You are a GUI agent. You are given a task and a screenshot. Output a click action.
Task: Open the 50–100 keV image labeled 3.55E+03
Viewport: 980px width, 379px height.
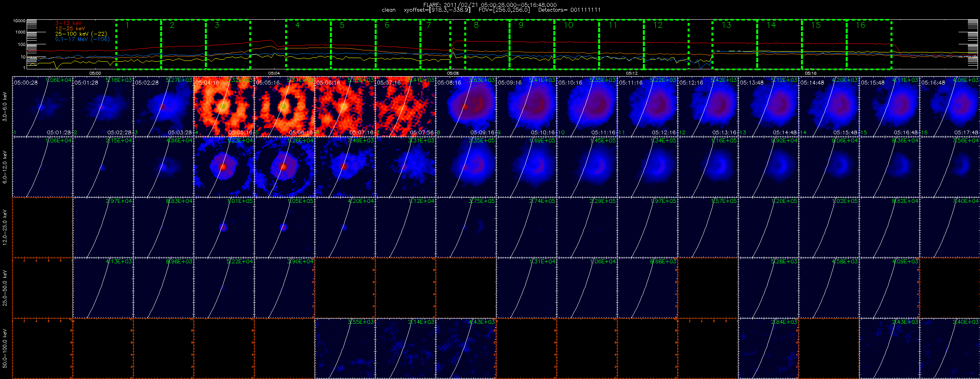coord(345,348)
